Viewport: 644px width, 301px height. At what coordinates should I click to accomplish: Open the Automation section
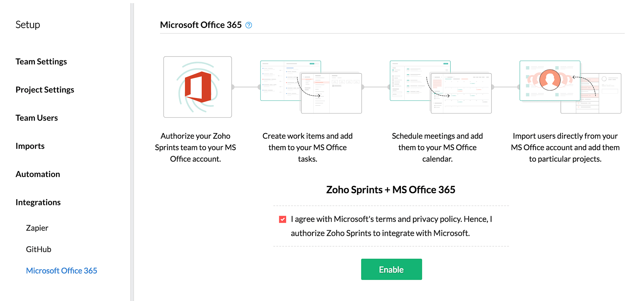tap(38, 174)
